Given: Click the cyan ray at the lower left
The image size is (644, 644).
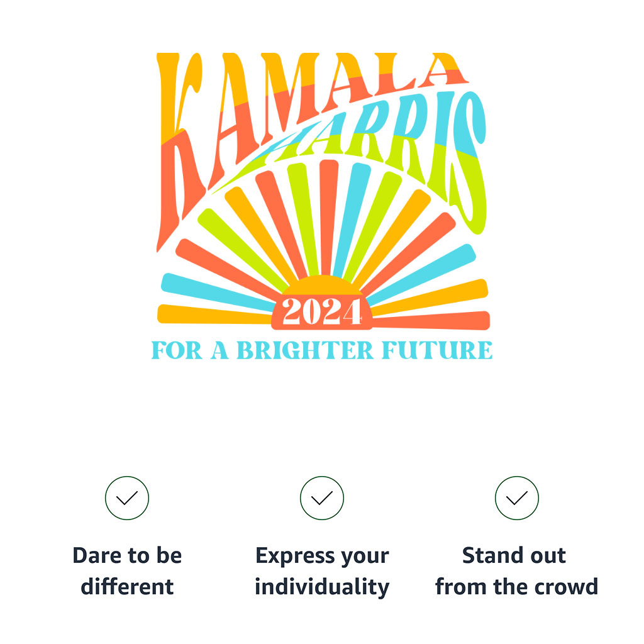Looking at the screenshot, I should [x=218, y=292].
